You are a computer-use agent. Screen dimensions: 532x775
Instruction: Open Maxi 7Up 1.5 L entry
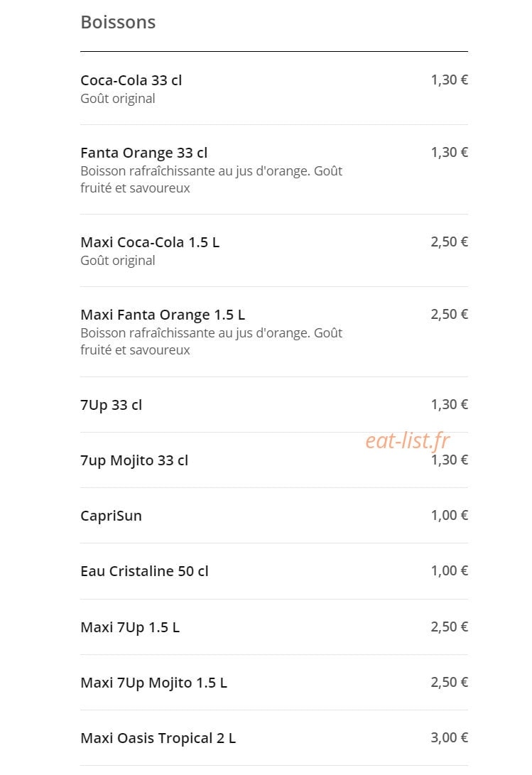click(x=274, y=627)
